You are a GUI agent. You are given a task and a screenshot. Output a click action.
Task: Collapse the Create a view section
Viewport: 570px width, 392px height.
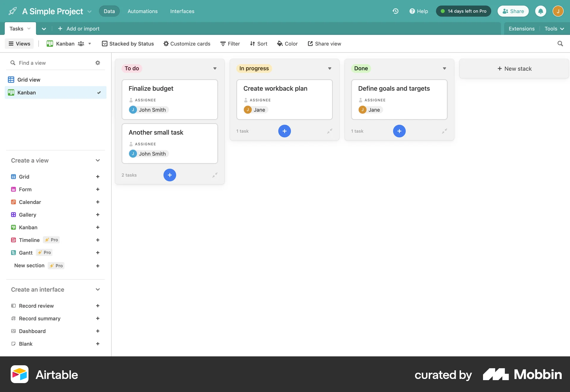point(97,160)
